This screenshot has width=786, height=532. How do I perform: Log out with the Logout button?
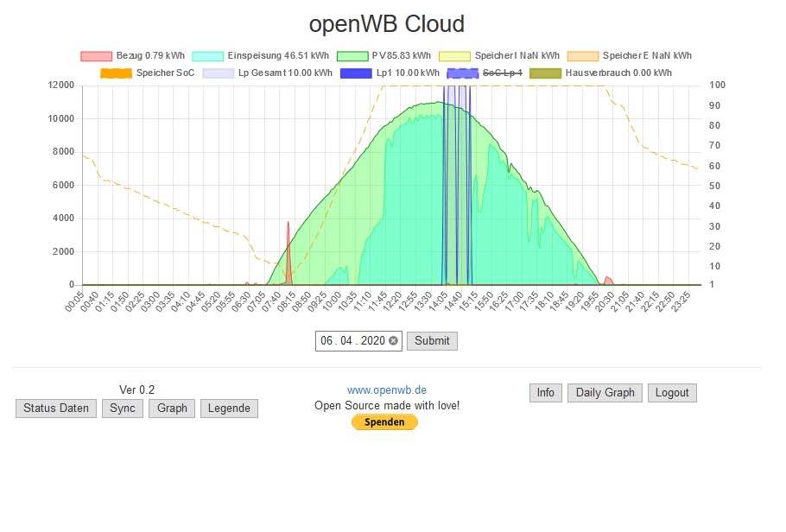672,393
